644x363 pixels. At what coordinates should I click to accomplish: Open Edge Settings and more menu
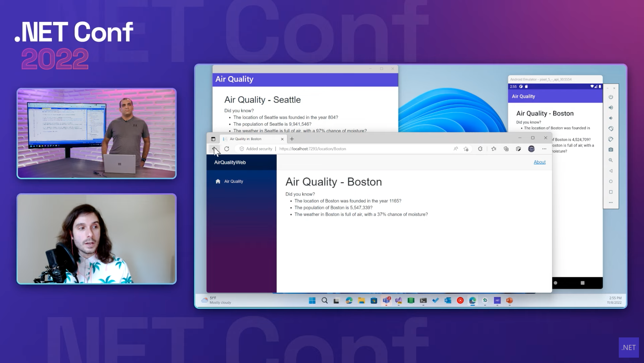click(x=544, y=149)
